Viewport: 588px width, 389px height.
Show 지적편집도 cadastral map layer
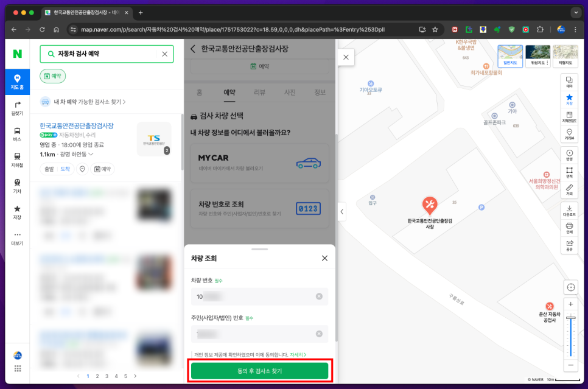coord(569,117)
